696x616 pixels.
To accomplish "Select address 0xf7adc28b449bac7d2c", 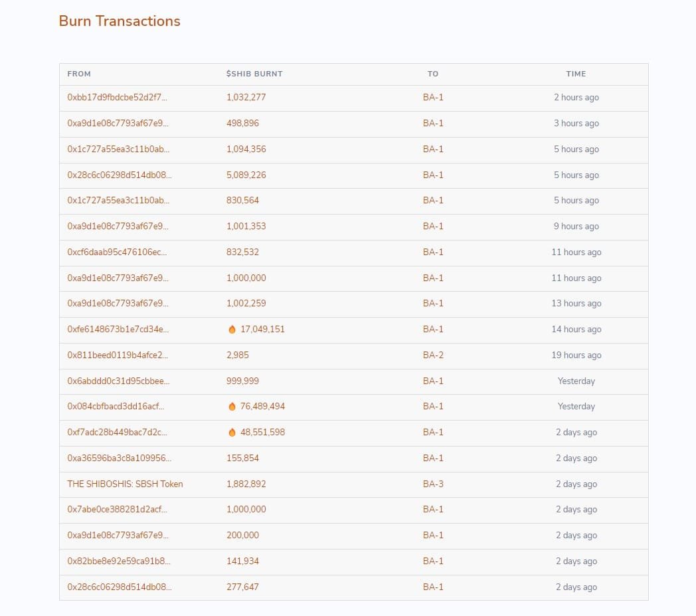I will (118, 432).
